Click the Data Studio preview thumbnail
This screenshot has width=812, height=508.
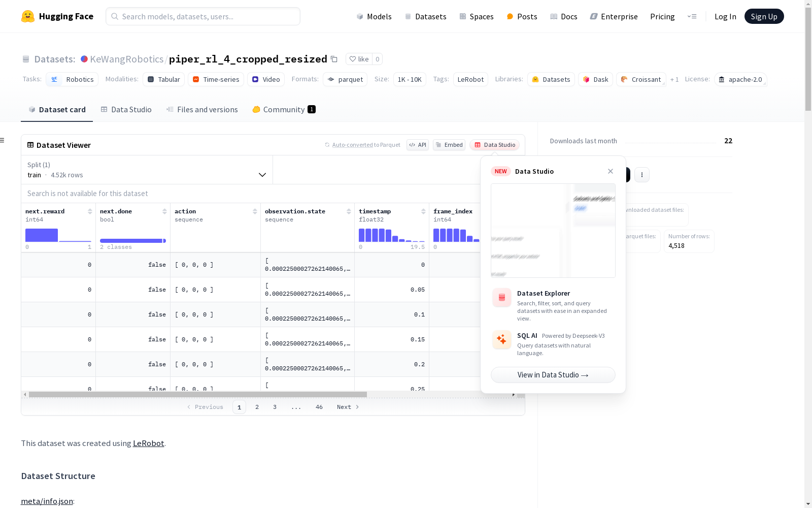[553, 231]
